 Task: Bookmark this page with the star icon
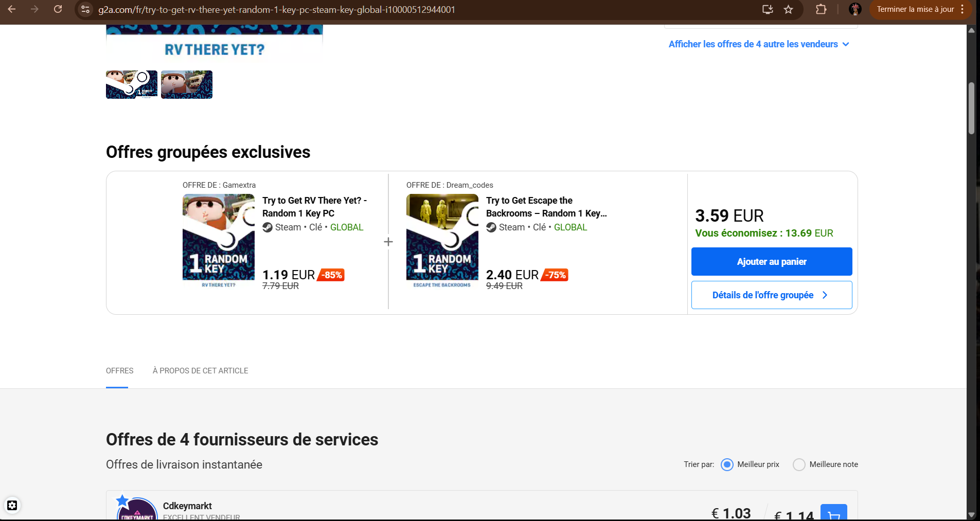pos(788,9)
